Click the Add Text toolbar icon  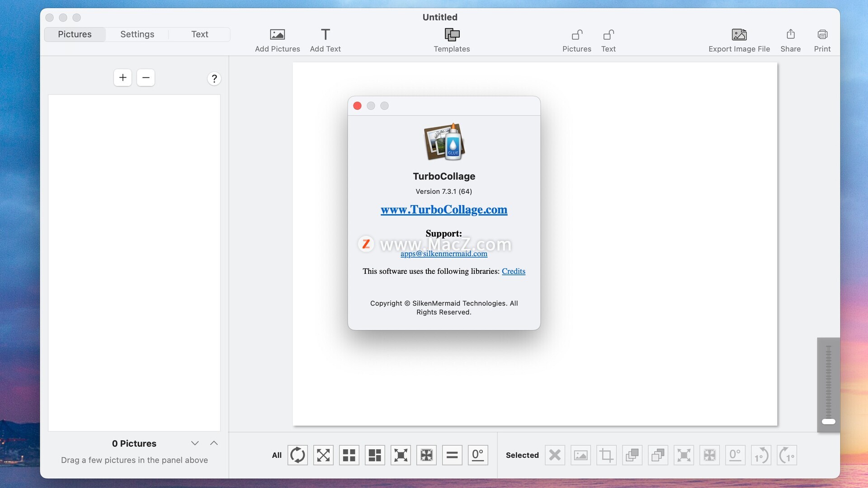pos(325,34)
